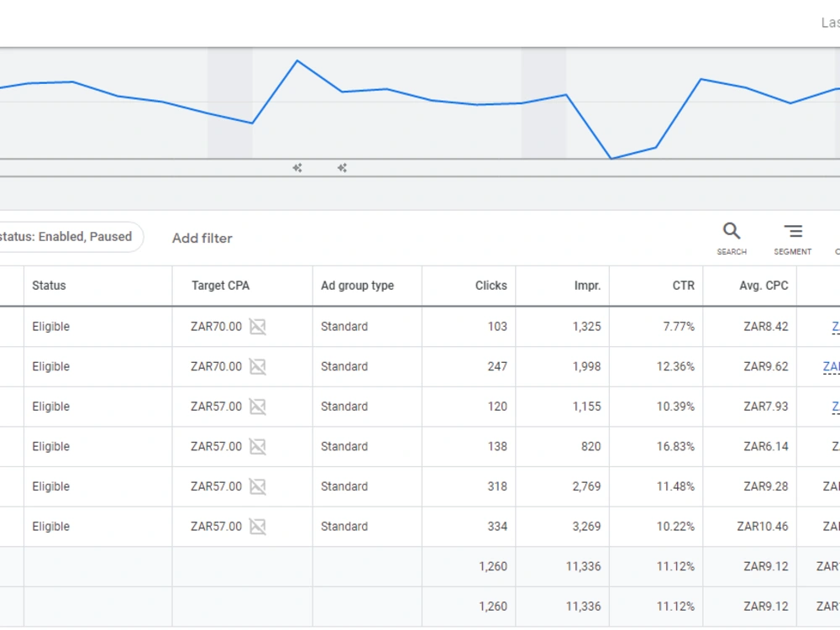840x630 pixels.
Task: Click the no-image icon in the 318 clicks row
Action: 258,486
